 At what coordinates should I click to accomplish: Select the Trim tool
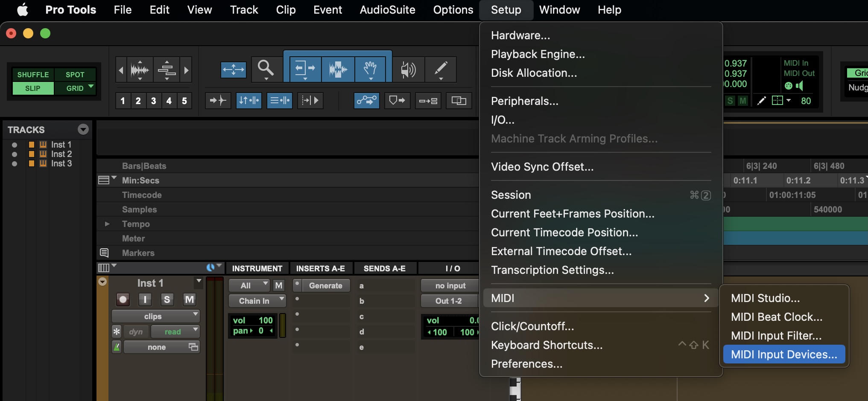tap(304, 68)
